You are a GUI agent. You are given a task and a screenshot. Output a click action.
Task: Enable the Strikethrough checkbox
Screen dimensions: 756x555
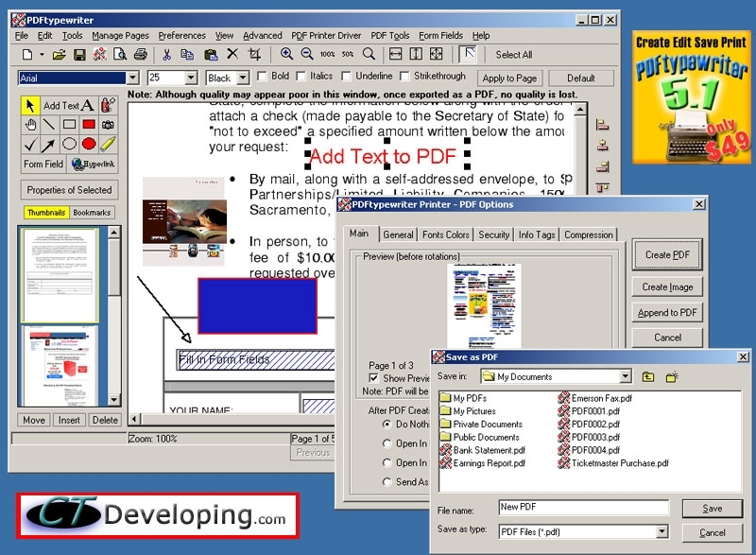404,77
